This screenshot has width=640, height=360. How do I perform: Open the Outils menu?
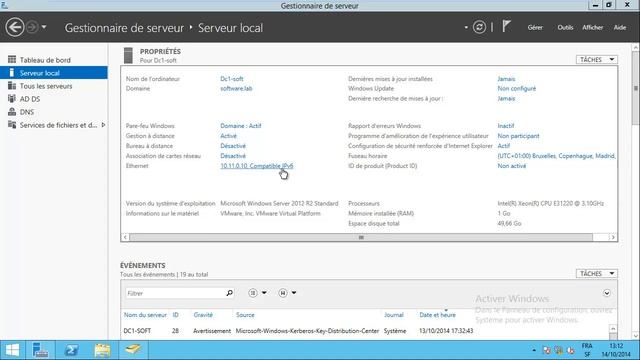(x=565, y=27)
